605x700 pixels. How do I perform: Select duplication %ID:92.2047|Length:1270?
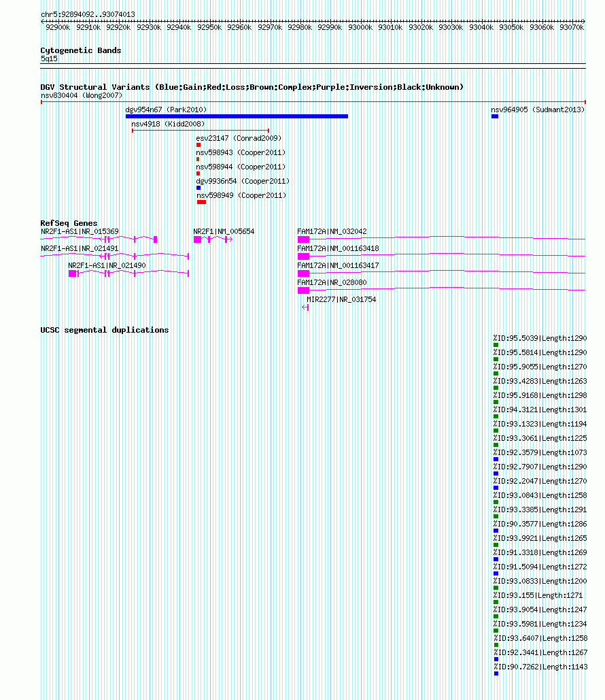(x=540, y=481)
